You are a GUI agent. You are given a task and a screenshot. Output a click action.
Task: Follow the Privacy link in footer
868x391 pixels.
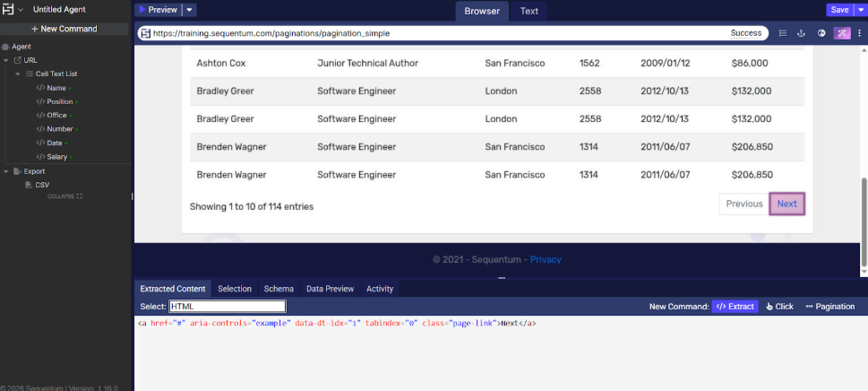(x=545, y=259)
